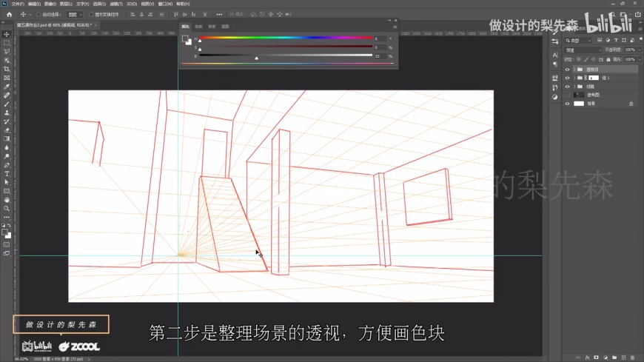Select the Horizontal Type tool
Screen dimensions: 644x362
pos(7,174)
